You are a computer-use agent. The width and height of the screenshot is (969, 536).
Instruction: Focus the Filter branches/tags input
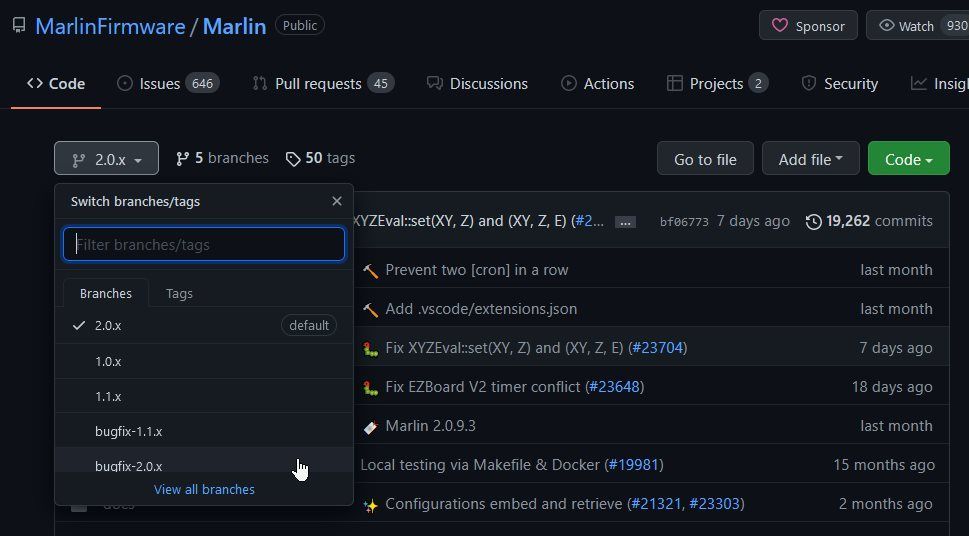click(x=204, y=244)
